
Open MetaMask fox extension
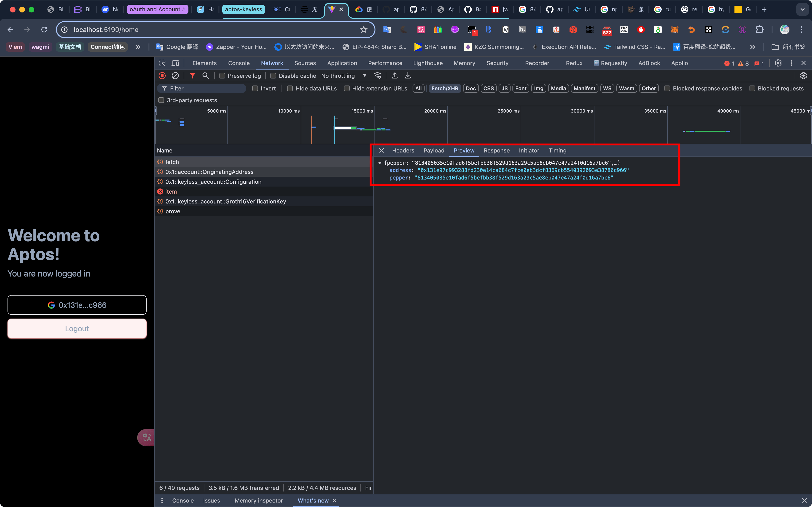675,30
